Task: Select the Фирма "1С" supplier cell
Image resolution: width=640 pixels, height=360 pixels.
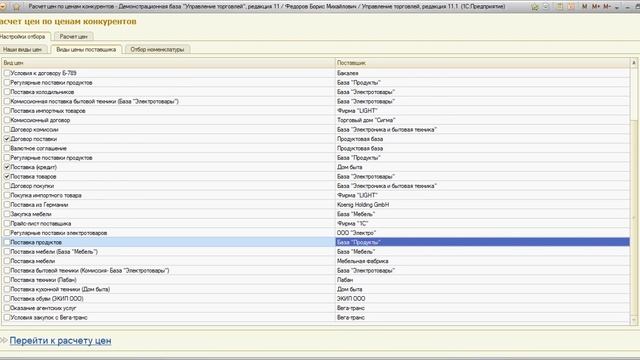Action: [x=482, y=223]
